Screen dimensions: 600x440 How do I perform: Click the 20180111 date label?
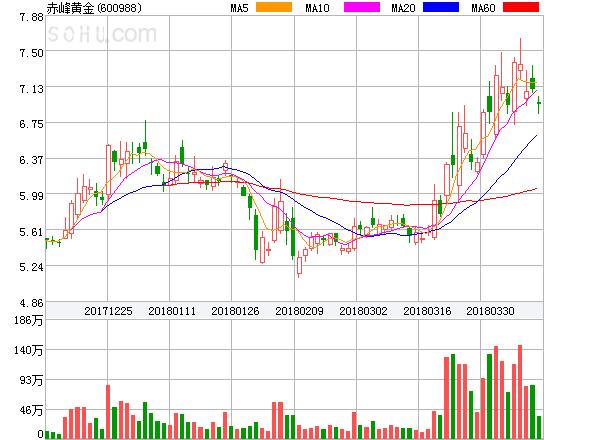point(172,311)
